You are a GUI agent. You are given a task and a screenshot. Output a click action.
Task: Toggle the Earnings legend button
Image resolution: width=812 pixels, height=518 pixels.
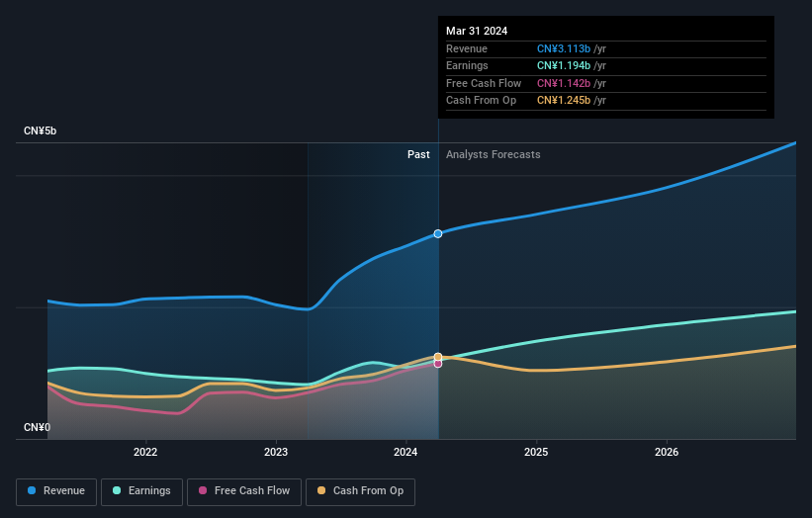141,491
